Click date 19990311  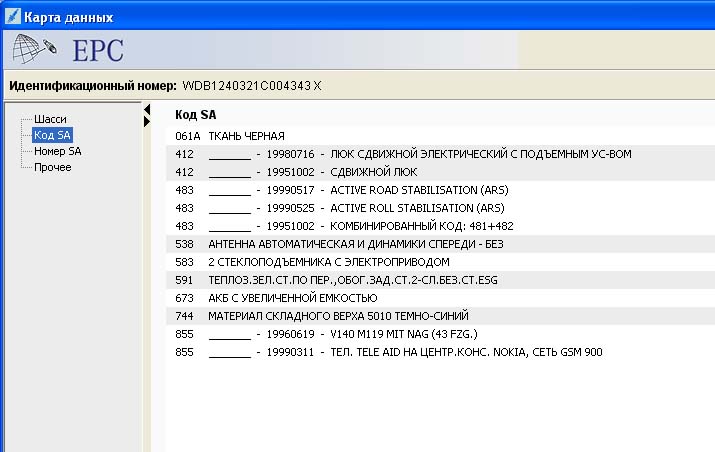tap(290, 352)
